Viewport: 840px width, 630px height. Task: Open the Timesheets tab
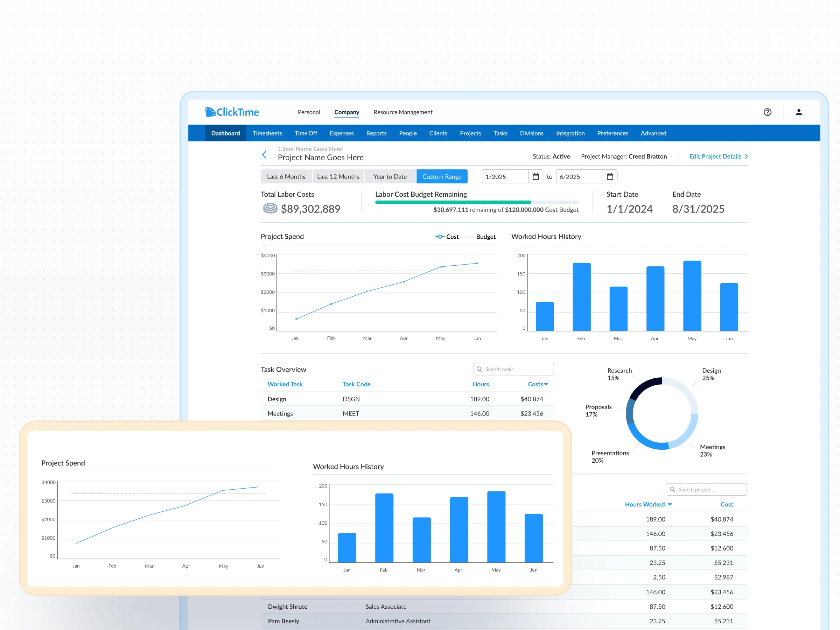[267, 133]
